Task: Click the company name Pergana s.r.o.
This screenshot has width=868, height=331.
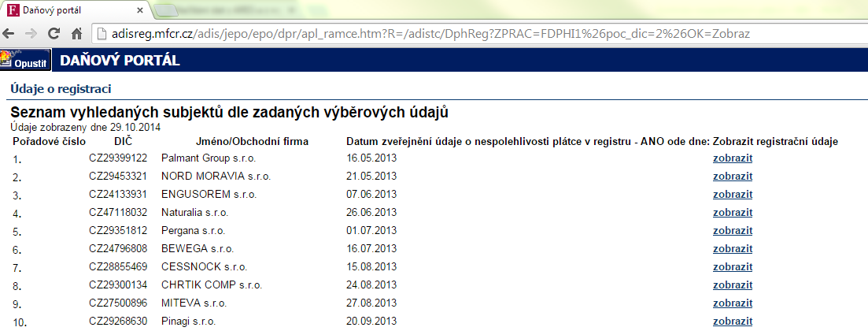Action: tap(194, 231)
